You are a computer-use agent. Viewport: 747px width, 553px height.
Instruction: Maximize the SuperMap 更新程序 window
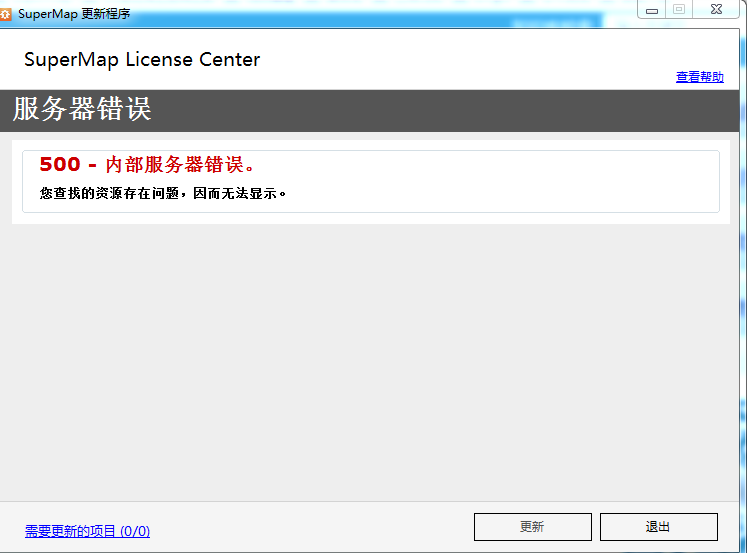pyautogui.click(x=679, y=10)
